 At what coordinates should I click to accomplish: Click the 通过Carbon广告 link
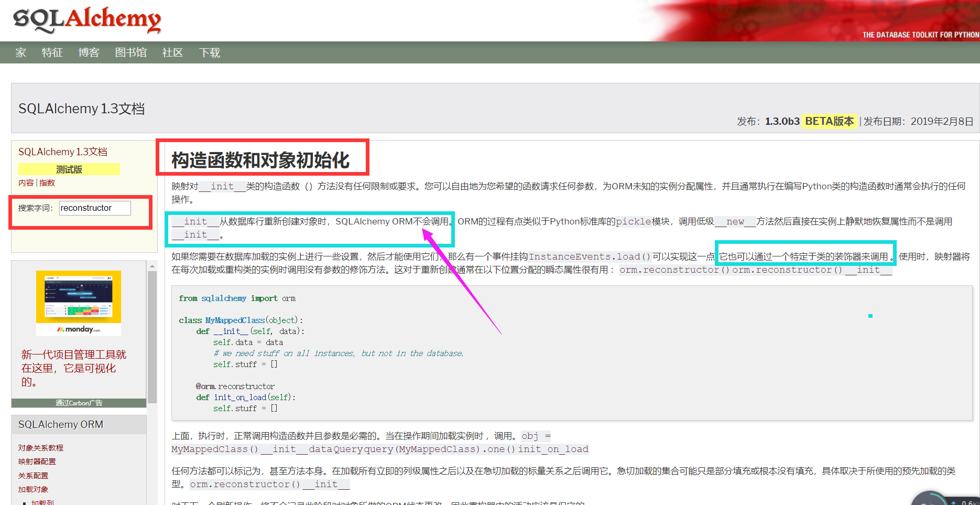coord(78,403)
